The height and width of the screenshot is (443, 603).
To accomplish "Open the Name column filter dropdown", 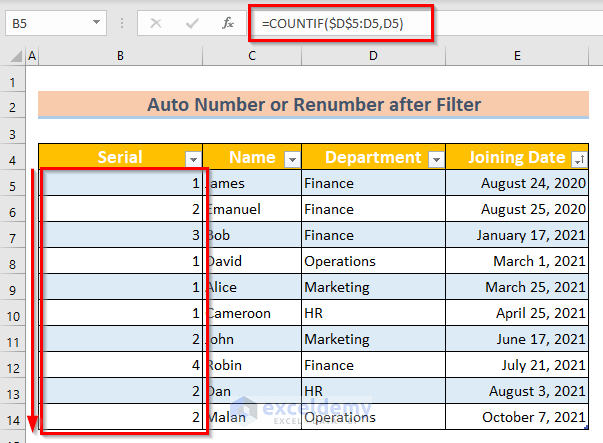I will point(291,159).
